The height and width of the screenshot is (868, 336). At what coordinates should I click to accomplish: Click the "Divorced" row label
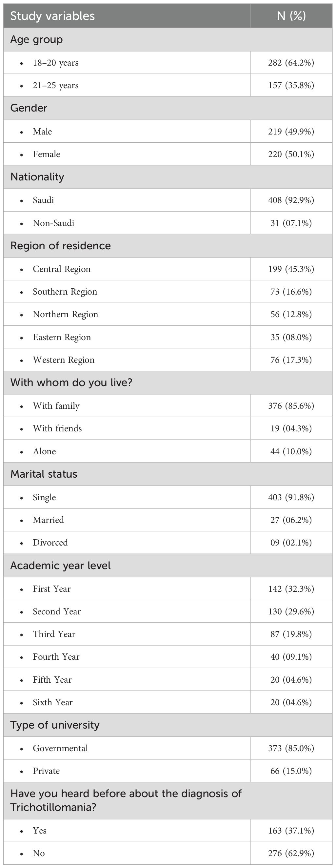[50, 543]
